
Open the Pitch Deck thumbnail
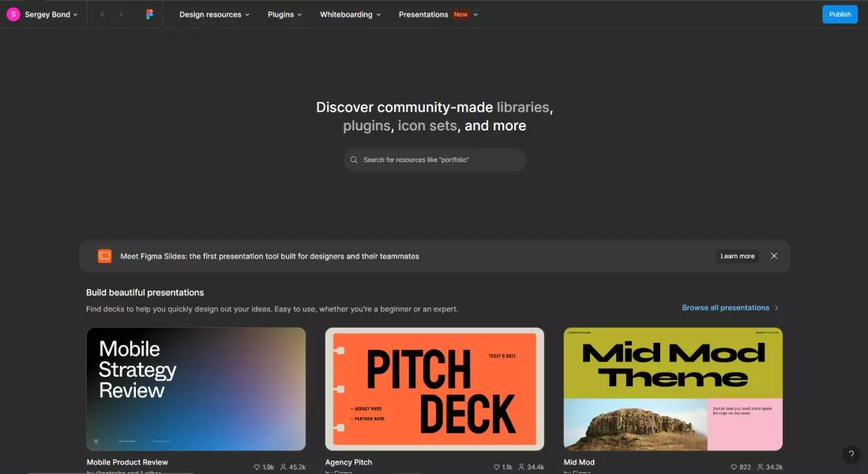(434, 389)
